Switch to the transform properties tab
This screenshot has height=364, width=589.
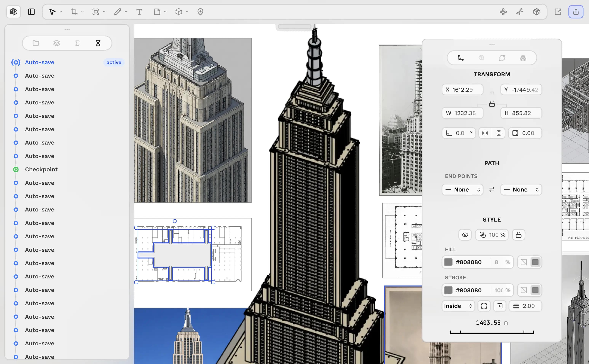point(461,58)
